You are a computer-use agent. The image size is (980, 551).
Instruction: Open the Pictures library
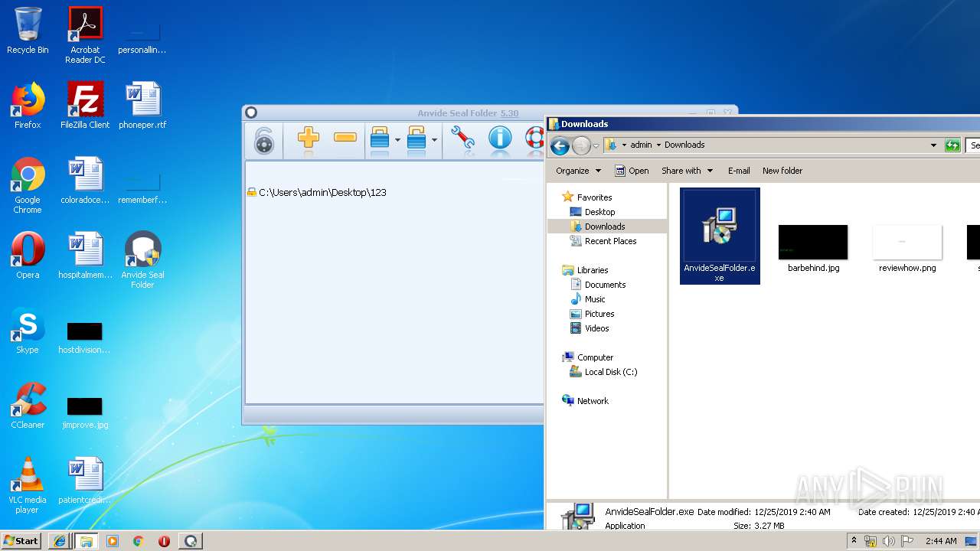tap(592, 314)
